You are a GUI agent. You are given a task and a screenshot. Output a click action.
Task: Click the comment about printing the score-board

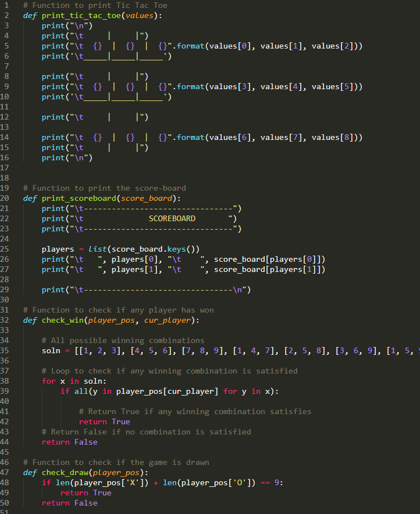[x=104, y=188]
